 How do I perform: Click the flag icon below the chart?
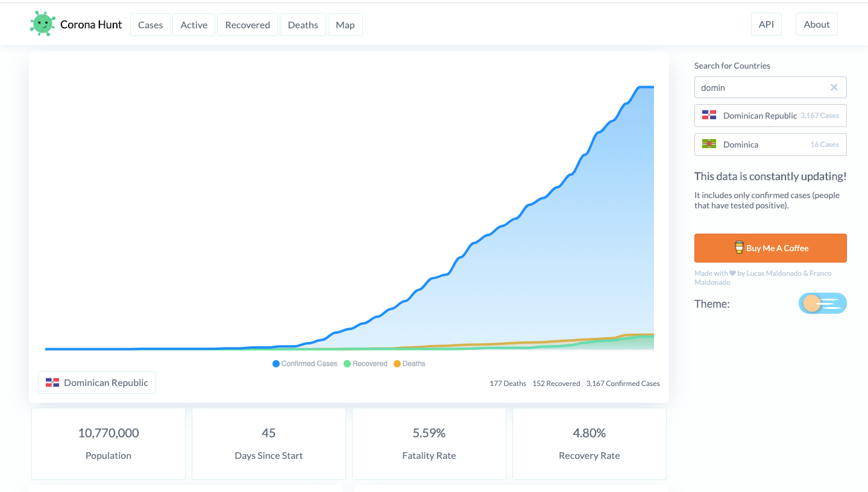coord(52,382)
